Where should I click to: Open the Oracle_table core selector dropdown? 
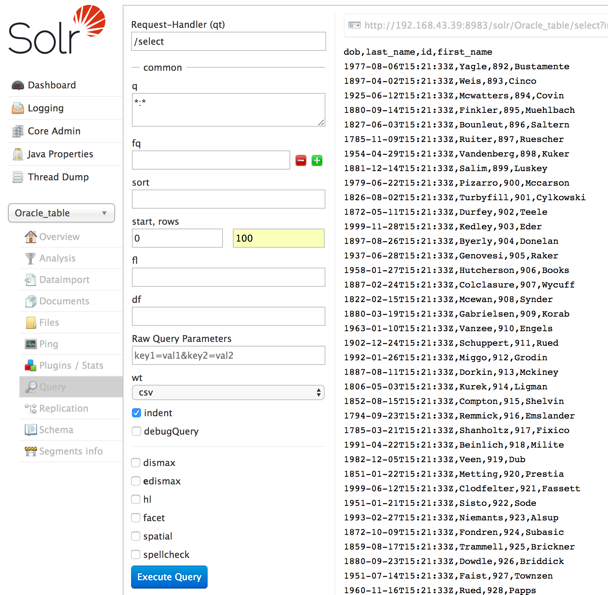pos(61,213)
